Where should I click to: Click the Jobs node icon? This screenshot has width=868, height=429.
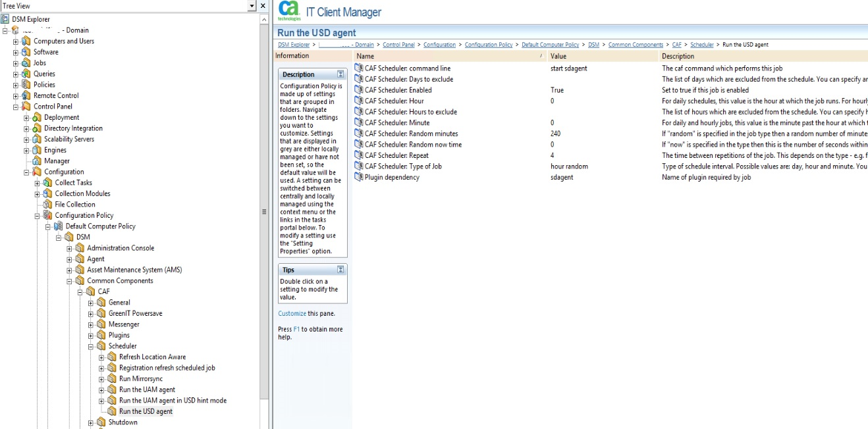pyautogui.click(x=26, y=63)
